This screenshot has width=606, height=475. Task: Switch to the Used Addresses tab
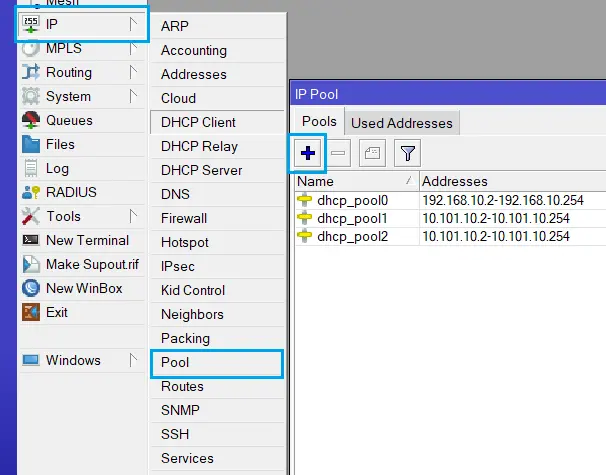point(402,123)
